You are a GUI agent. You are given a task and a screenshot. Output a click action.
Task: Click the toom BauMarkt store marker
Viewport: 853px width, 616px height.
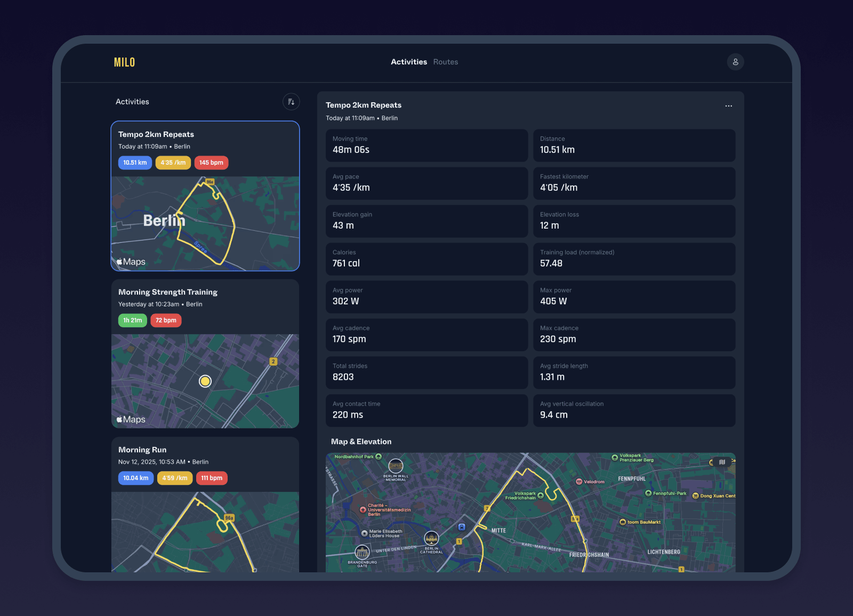tap(623, 522)
